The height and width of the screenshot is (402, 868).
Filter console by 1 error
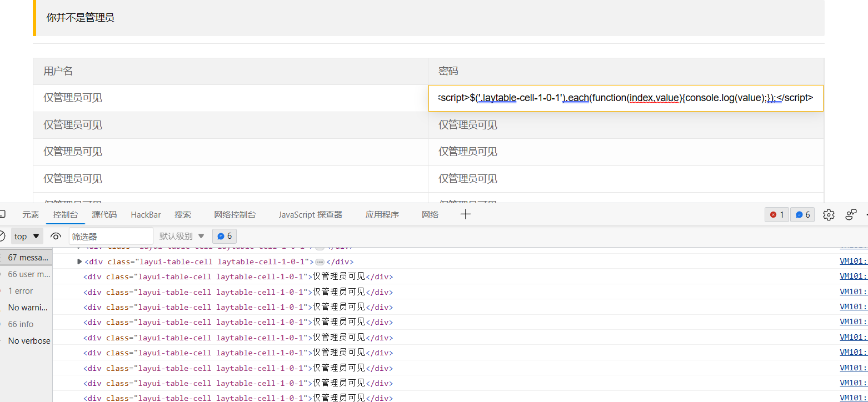(26, 291)
